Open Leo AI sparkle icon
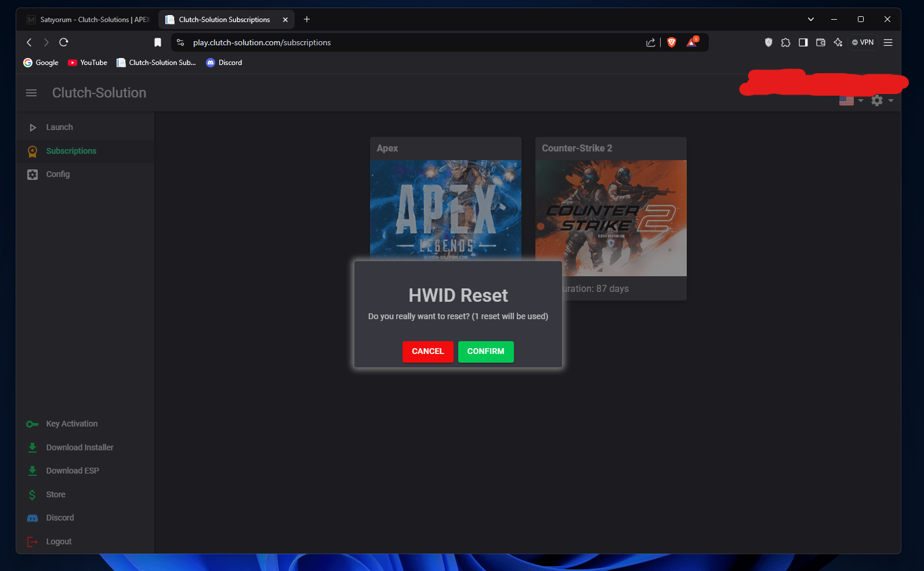 [838, 42]
